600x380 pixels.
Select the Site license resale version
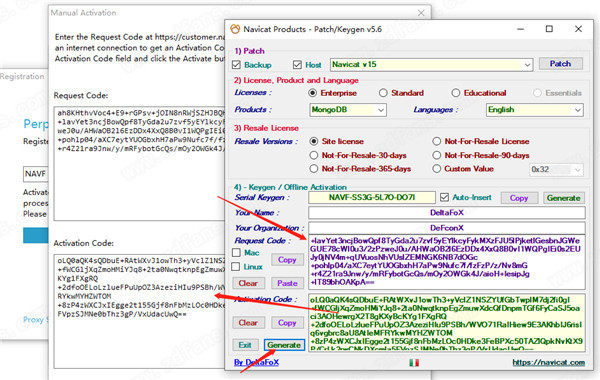pyautogui.click(x=314, y=141)
